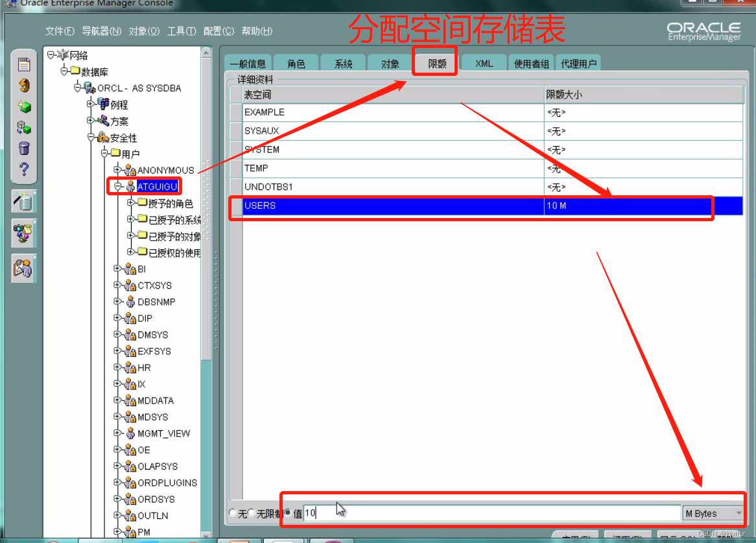Click the ANONYMOUS user icon
Screen dimensions: 756x543
[130, 170]
